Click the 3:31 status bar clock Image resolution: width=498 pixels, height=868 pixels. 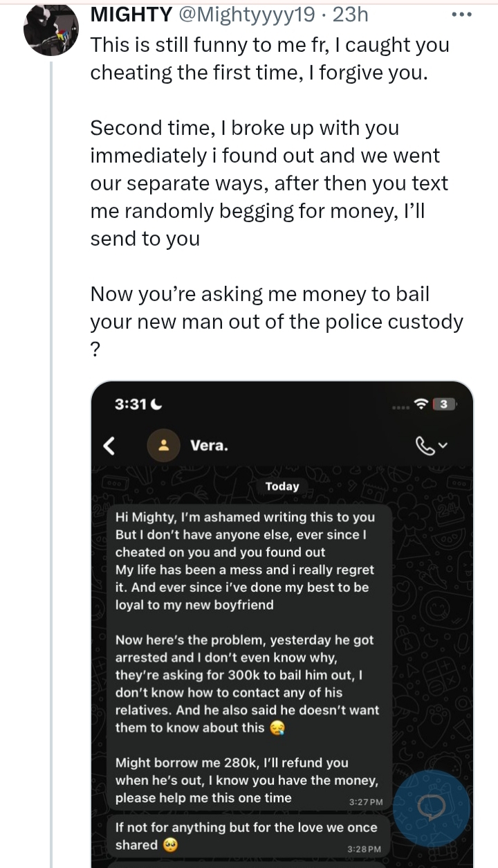point(131,404)
